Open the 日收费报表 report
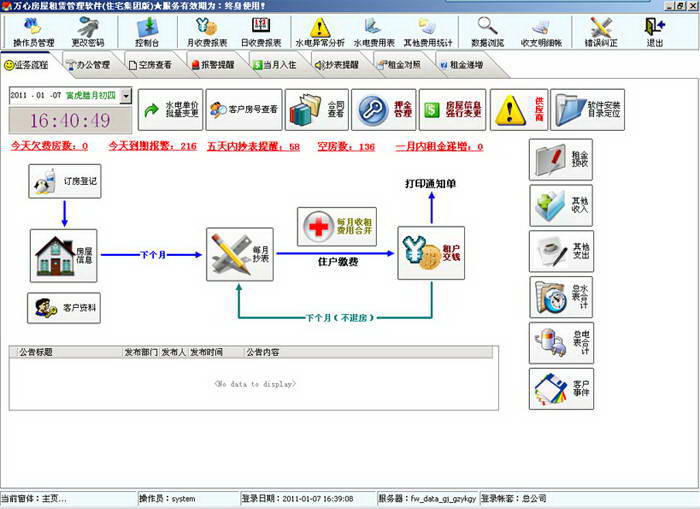The height and width of the screenshot is (509, 700). tap(261, 32)
